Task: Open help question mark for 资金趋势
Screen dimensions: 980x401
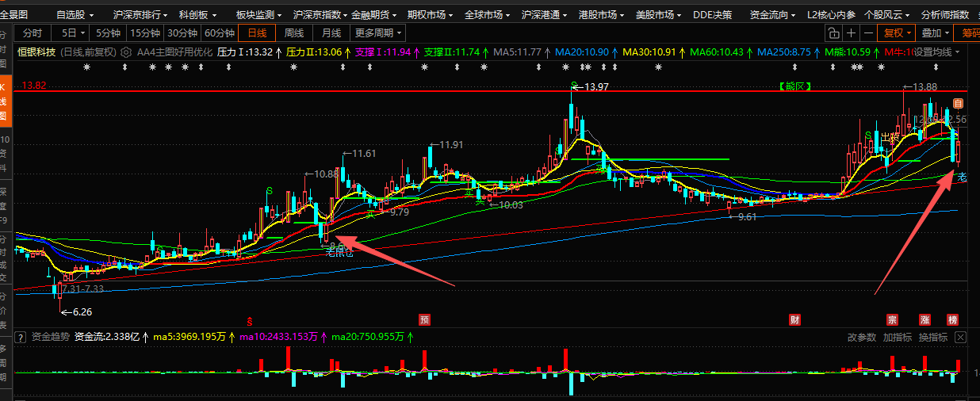Action: pos(21,337)
